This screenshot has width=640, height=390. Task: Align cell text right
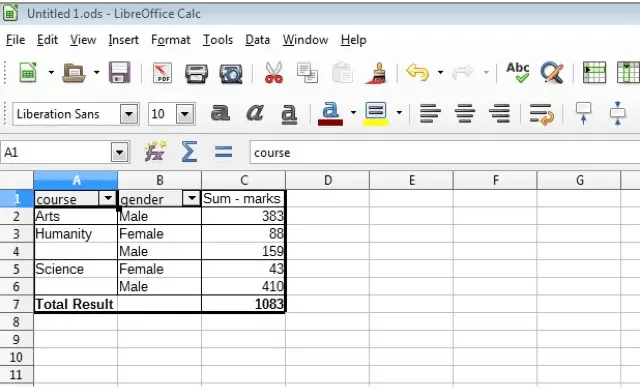[x=499, y=113]
